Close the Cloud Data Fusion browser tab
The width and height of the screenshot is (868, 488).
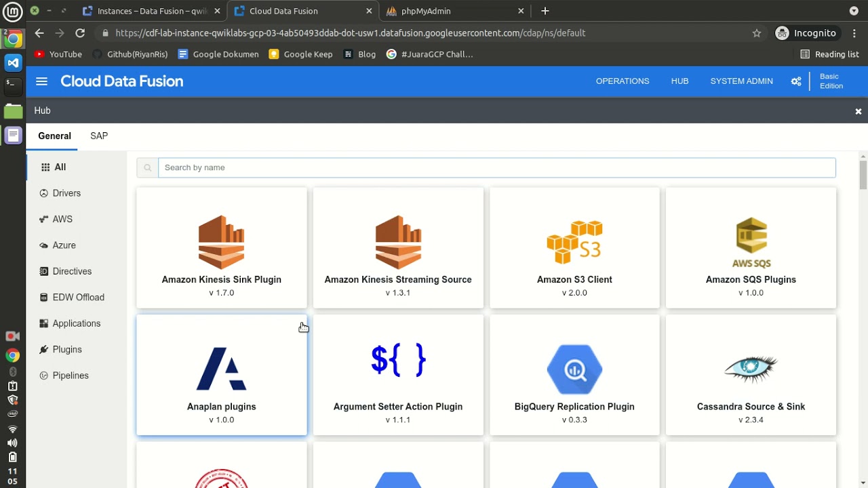pyautogui.click(x=369, y=11)
